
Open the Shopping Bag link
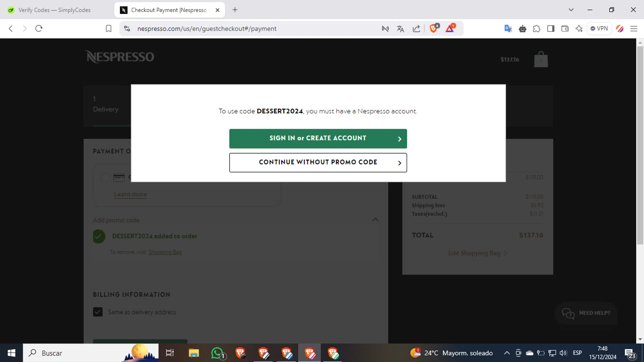pos(165,252)
